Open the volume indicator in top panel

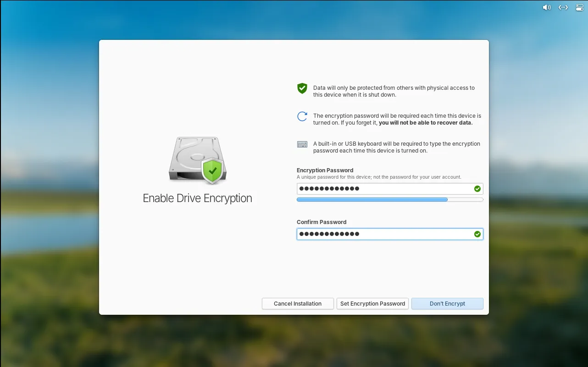tap(546, 7)
